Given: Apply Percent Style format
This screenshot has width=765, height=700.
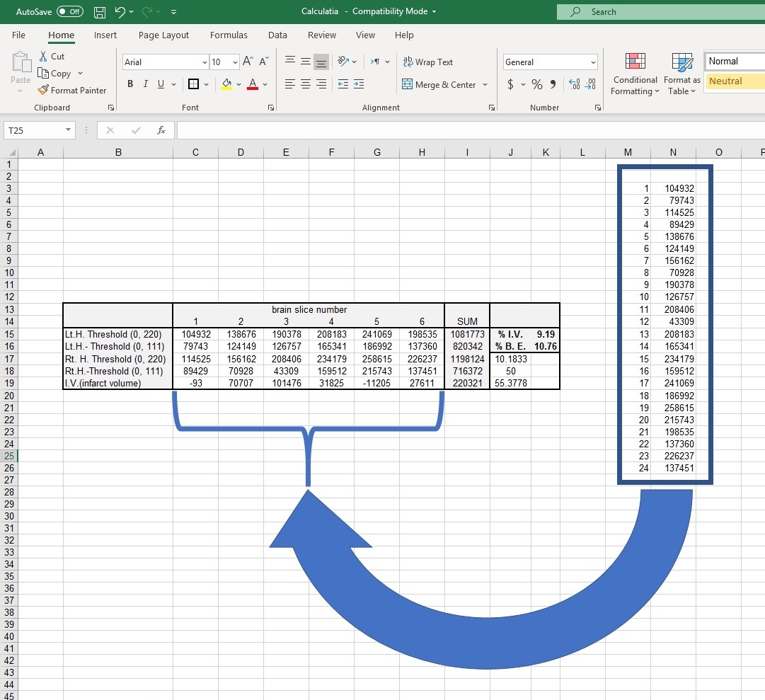Looking at the screenshot, I should tap(537, 85).
